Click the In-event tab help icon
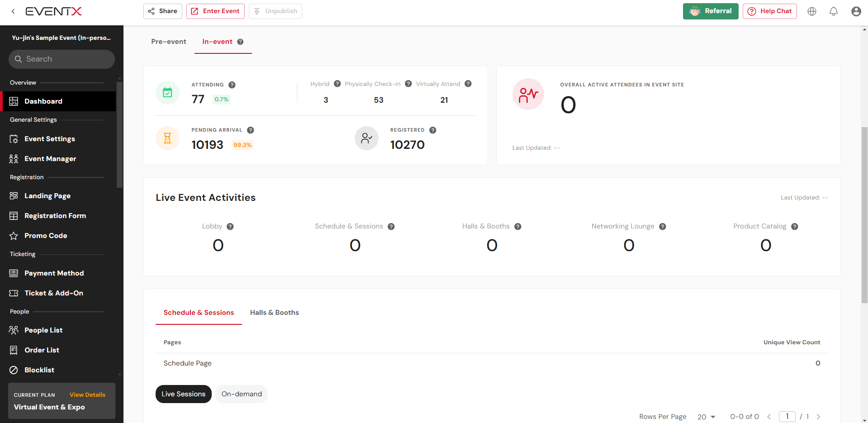Screen dimensions: 868x423 click(240, 42)
